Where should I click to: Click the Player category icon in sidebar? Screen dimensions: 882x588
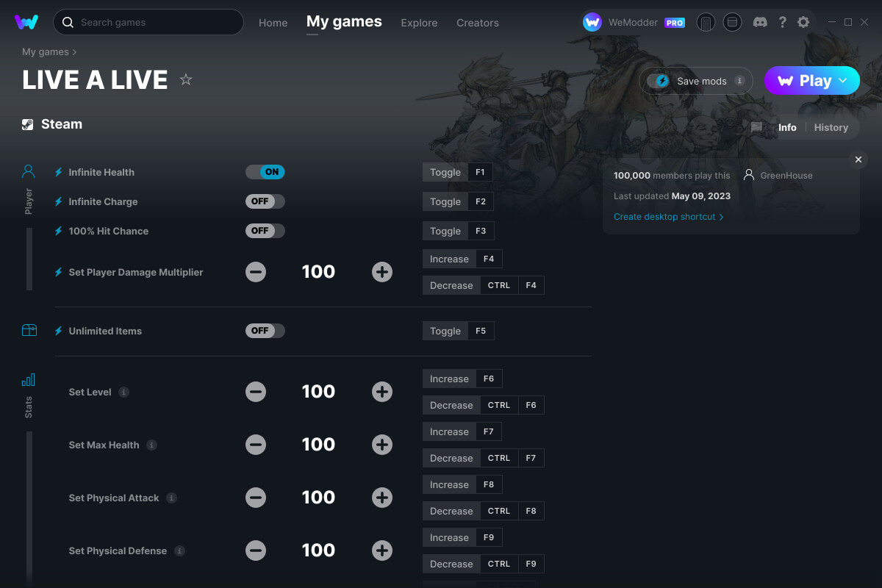29,172
